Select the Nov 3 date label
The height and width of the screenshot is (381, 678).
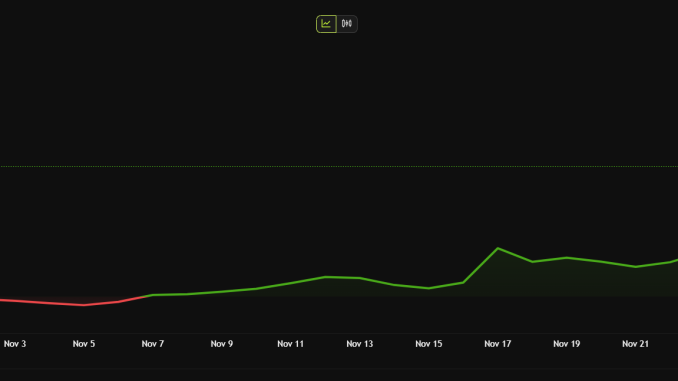coord(15,344)
